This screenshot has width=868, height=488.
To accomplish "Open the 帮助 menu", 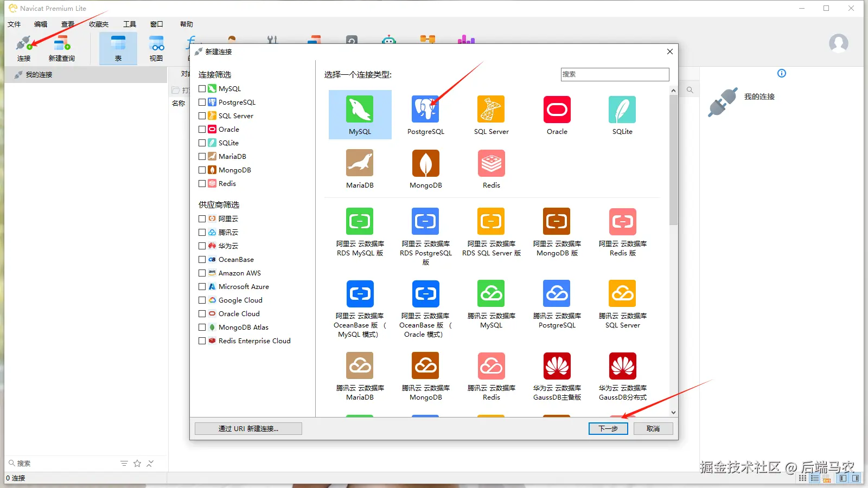I will pos(187,24).
